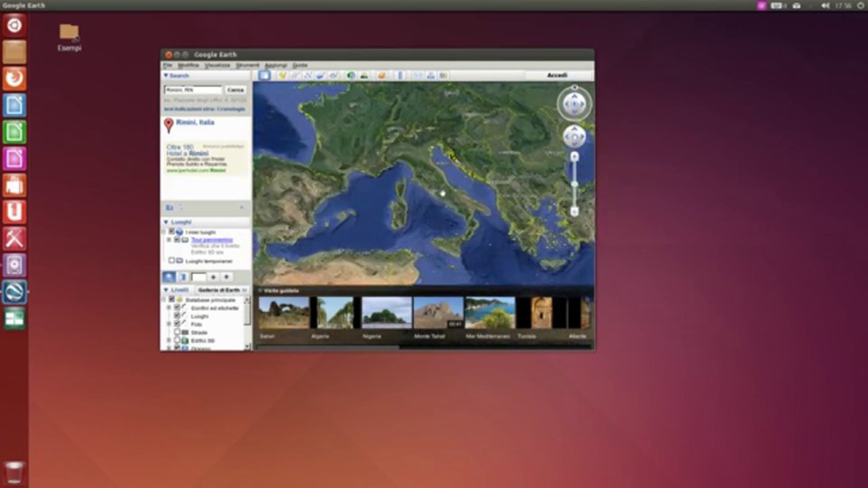Enable the Edifici 3D layer checkbox

coord(177,340)
